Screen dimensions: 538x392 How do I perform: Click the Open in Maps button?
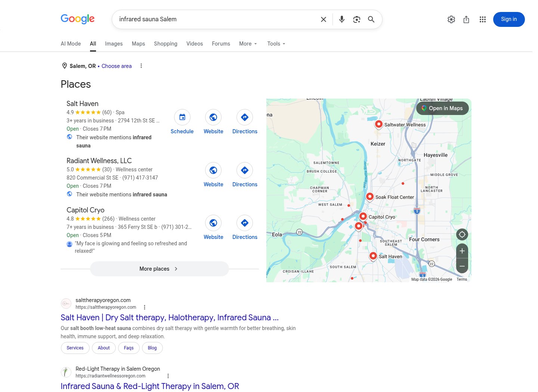[x=442, y=108]
